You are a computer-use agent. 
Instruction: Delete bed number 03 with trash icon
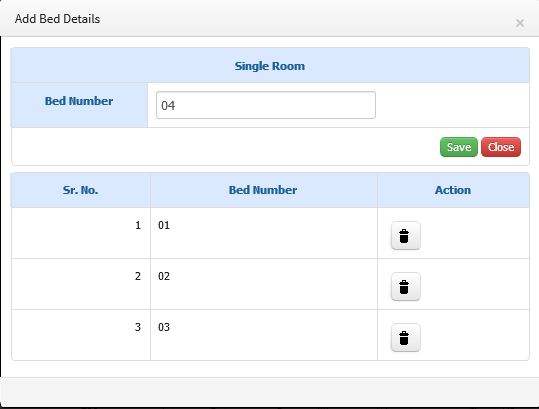(x=406, y=337)
